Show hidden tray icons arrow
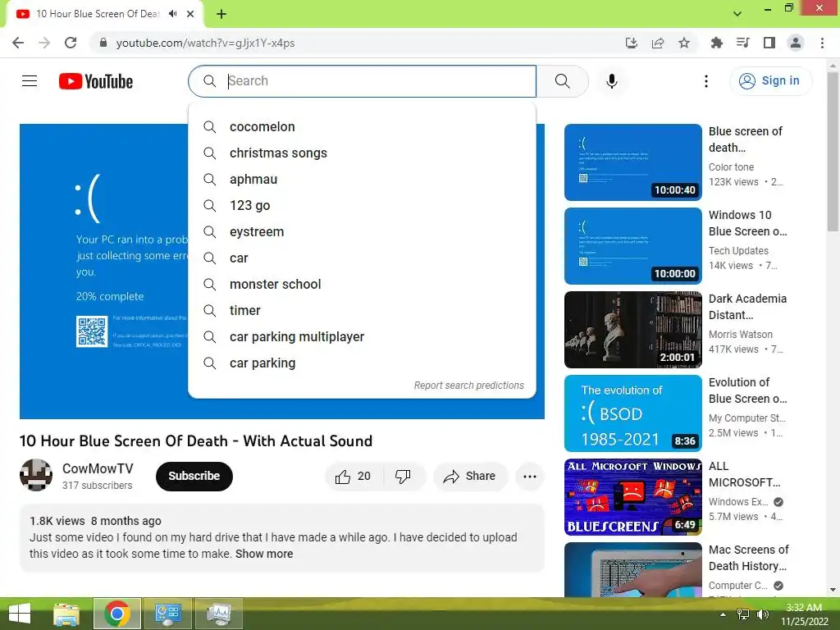 coord(723,614)
